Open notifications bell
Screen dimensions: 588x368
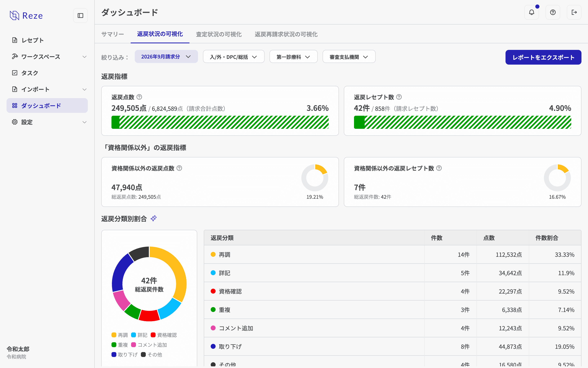(532, 12)
